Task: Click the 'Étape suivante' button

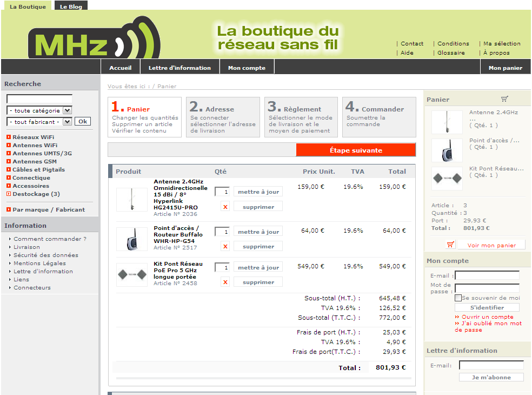Action: (x=355, y=149)
